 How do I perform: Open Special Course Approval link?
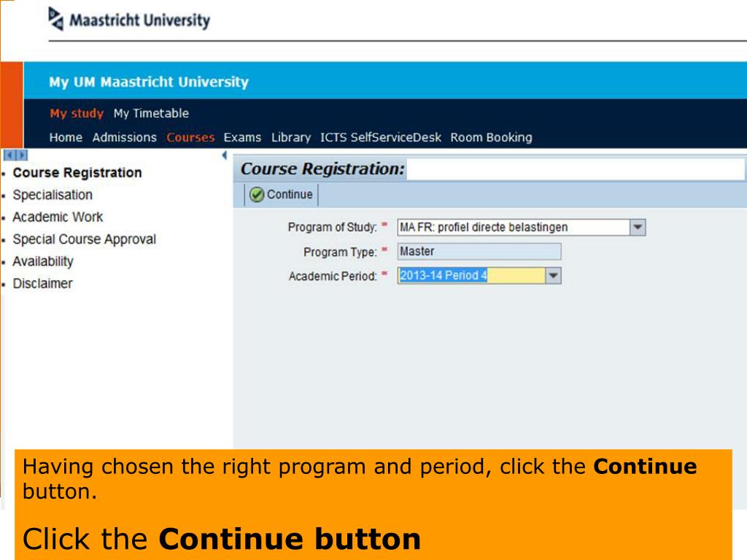click(85, 239)
